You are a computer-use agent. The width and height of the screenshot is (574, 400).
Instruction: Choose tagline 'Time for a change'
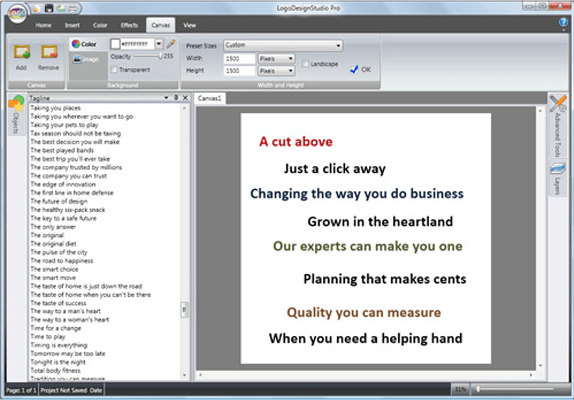[56, 328]
